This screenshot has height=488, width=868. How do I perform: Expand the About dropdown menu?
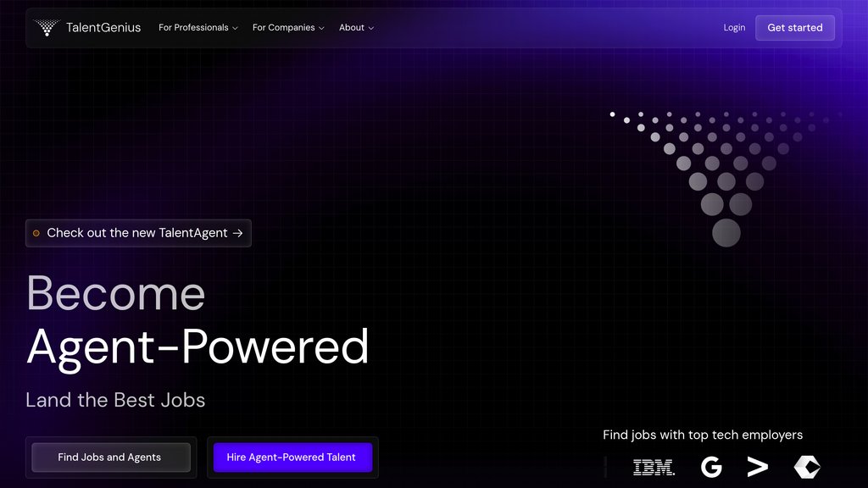click(x=356, y=28)
